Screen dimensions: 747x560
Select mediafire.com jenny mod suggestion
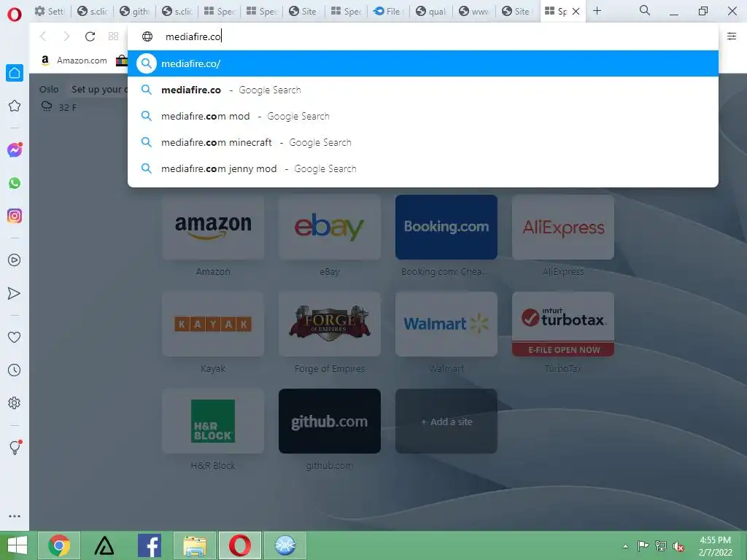pyautogui.click(x=423, y=168)
